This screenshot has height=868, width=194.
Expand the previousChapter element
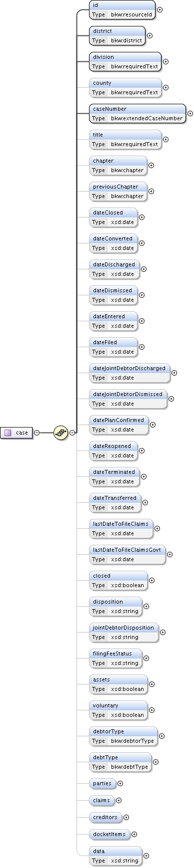(151, 191)
